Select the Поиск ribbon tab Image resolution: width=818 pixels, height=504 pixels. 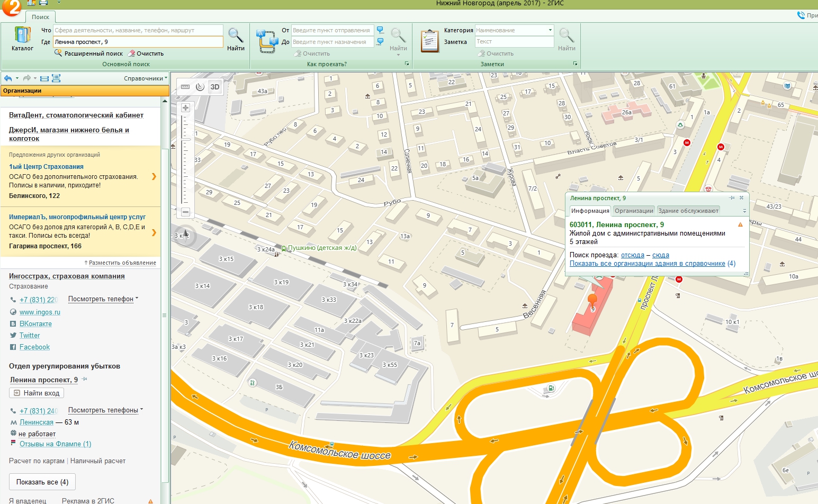click(40, 17)
